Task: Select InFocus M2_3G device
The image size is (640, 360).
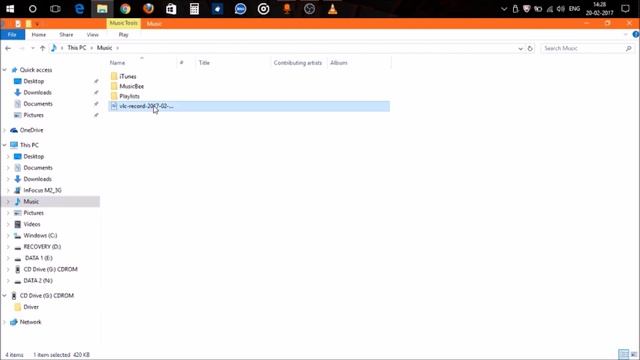Action: [42, 190]
